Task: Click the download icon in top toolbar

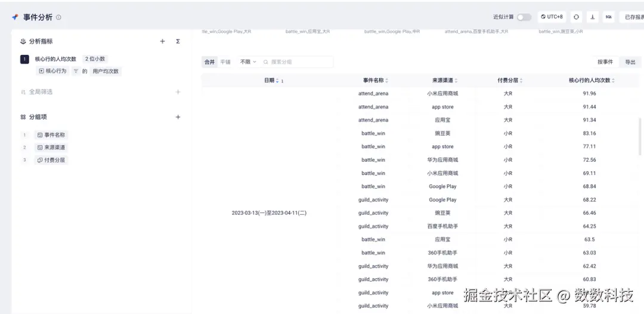Action: [592, 17]
